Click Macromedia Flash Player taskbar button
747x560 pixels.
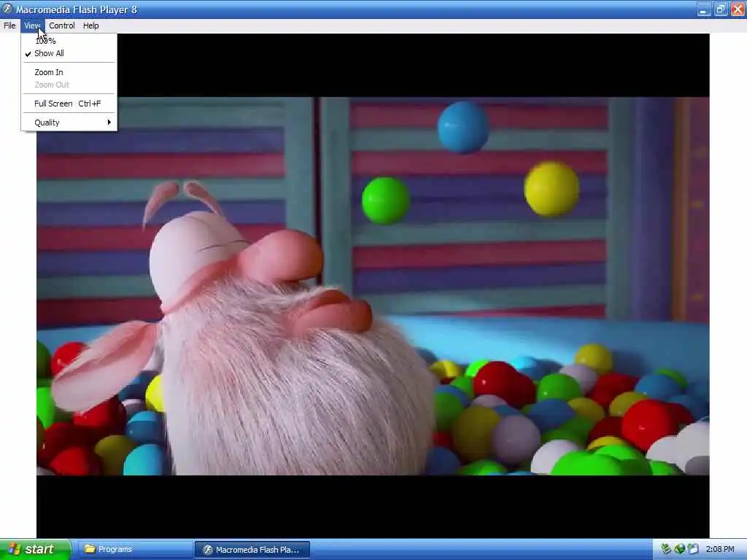click(252, 549)
